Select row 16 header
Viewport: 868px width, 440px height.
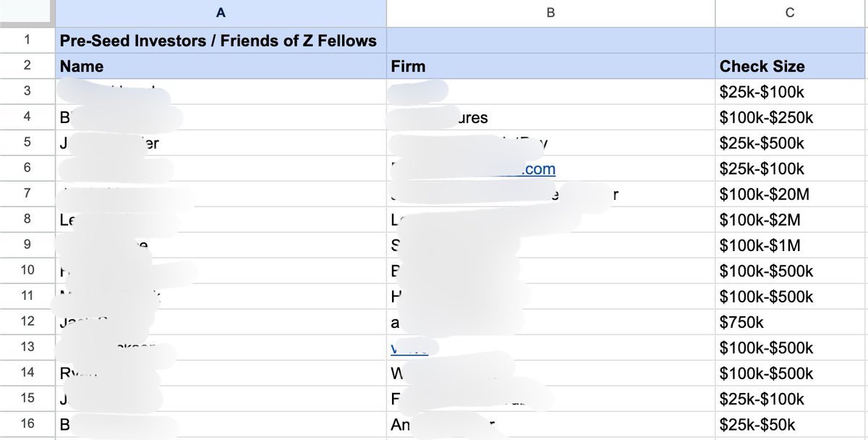click(x=27, y=424)
